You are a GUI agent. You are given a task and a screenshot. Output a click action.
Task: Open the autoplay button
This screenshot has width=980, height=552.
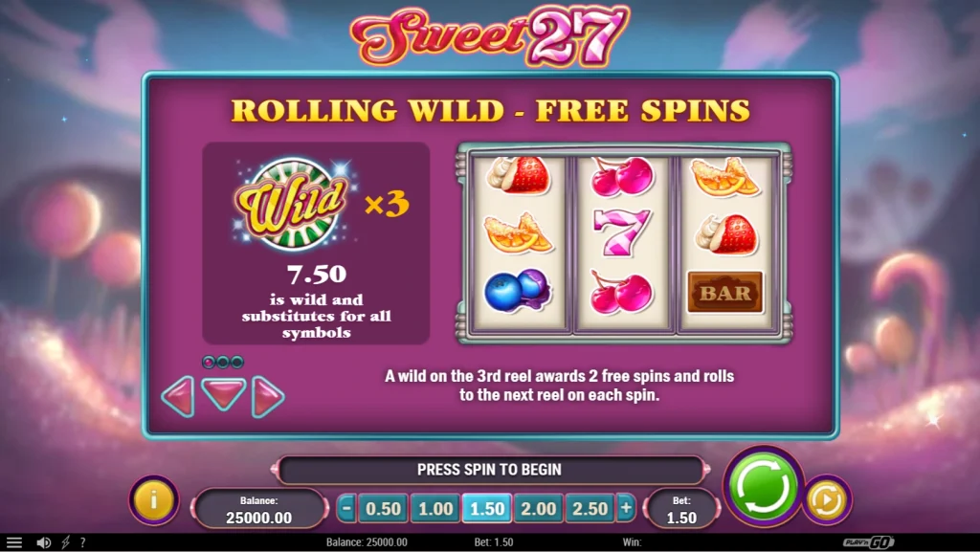click(x=826, y=499)
